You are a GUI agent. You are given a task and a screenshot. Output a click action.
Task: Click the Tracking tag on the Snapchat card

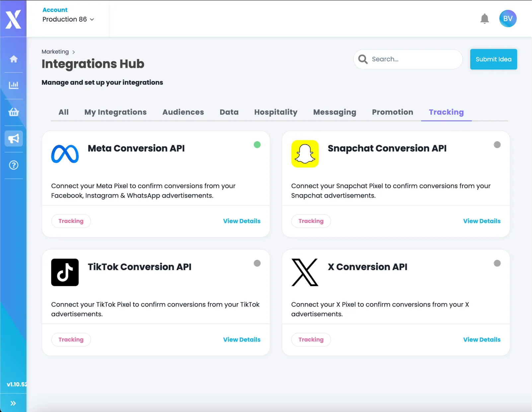pyautogui.click(x=311, y=221)
